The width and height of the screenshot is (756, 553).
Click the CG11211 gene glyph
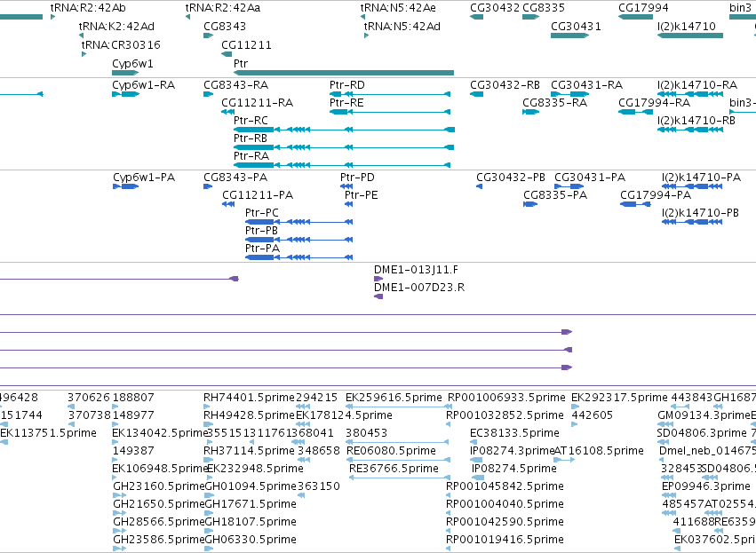tap(227, 54)
